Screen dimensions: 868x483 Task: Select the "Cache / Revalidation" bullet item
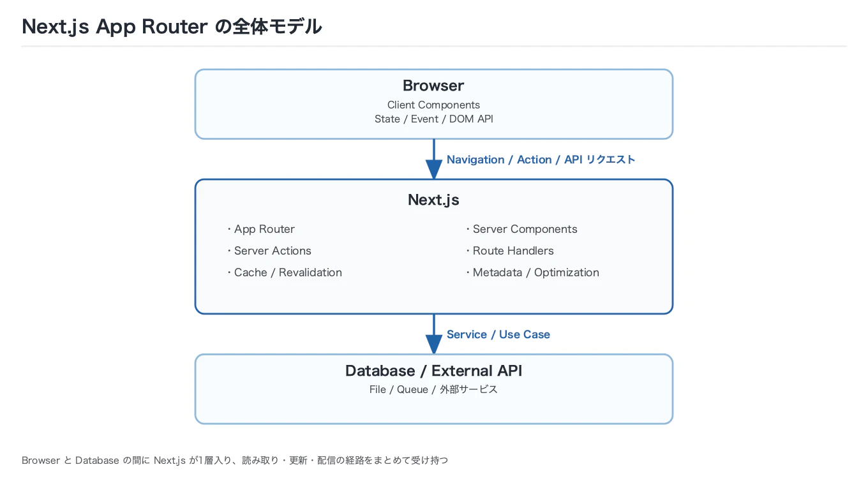[x=284, y=272]
